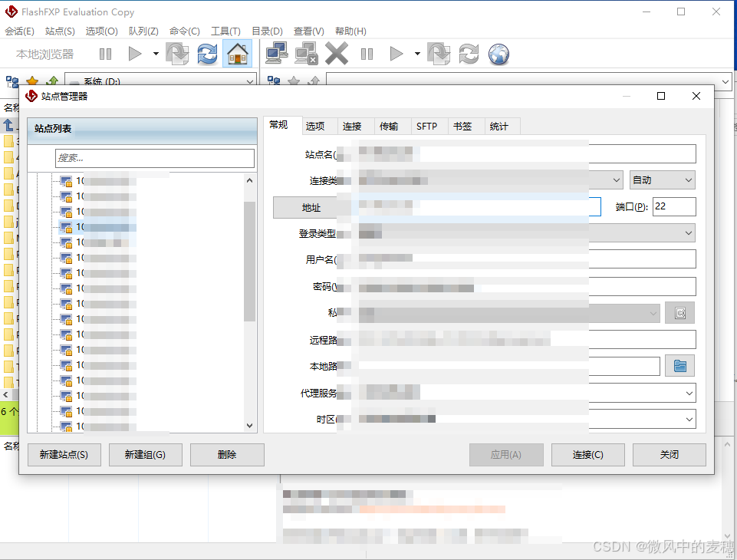Click the site list scroll up arrow
The image size is (737, 560).
(249, 180)
